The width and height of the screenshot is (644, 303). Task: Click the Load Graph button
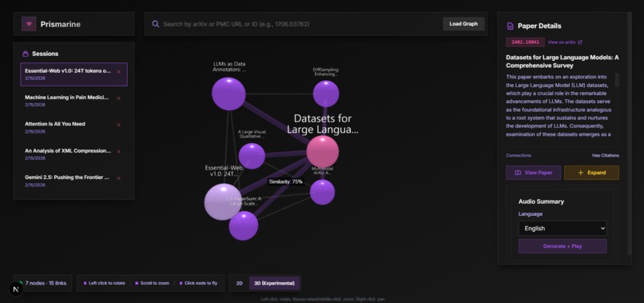[463, 24]
